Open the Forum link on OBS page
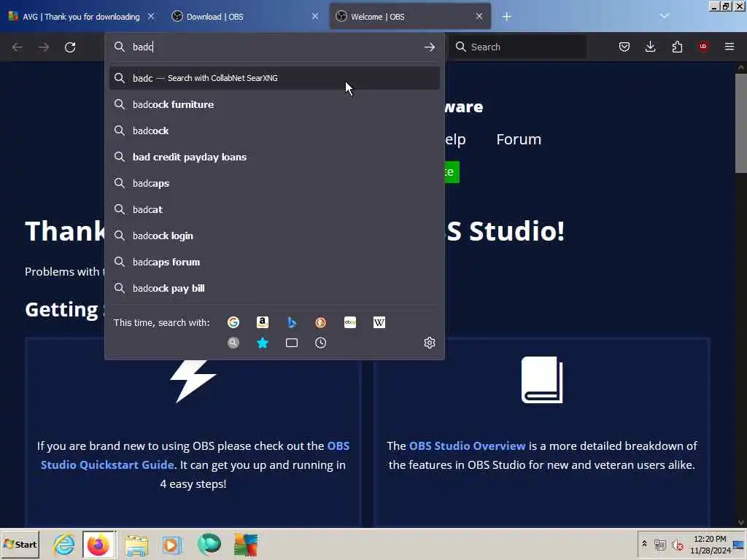 tap(519, 139)
